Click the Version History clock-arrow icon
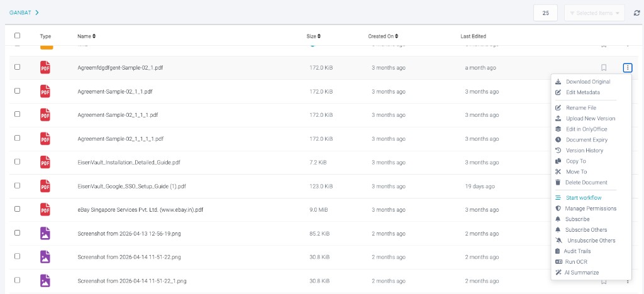This screenshot has width=644, height=294. click(x=558, y=151)
